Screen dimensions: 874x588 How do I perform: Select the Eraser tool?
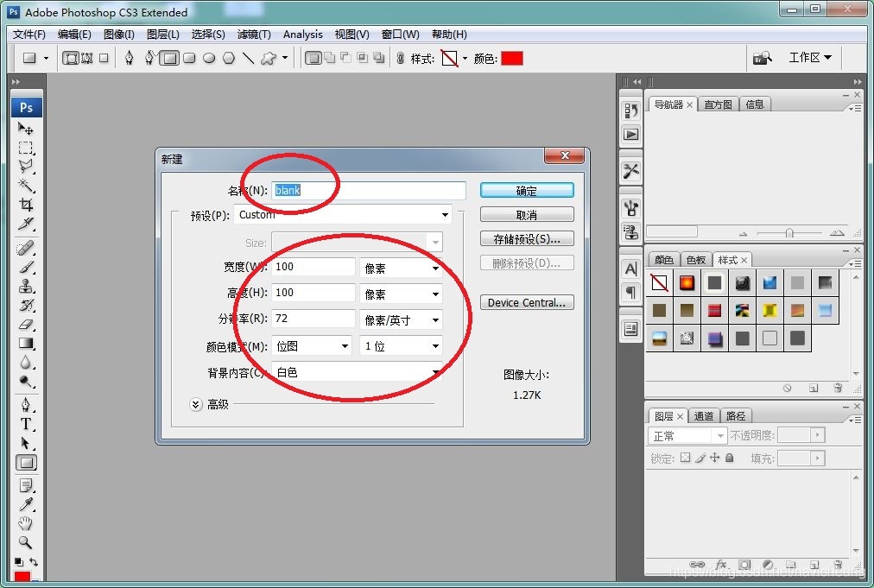tap(26, 325)
